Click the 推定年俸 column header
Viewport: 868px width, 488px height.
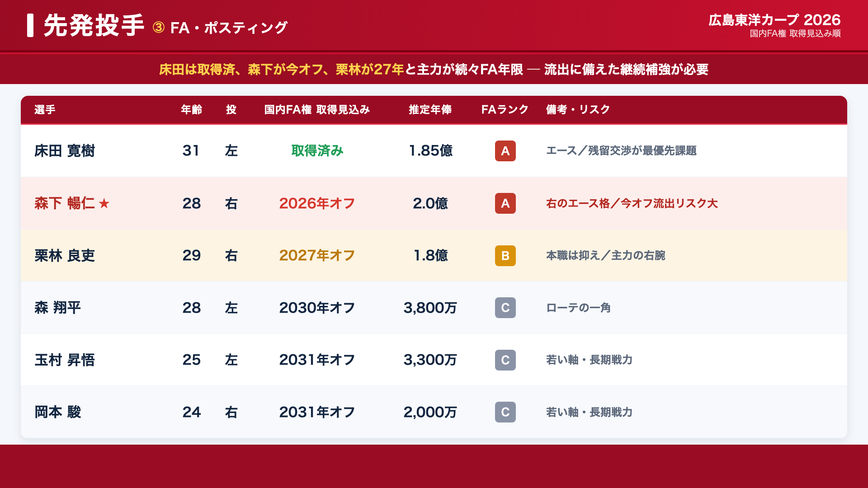[430, 110]
